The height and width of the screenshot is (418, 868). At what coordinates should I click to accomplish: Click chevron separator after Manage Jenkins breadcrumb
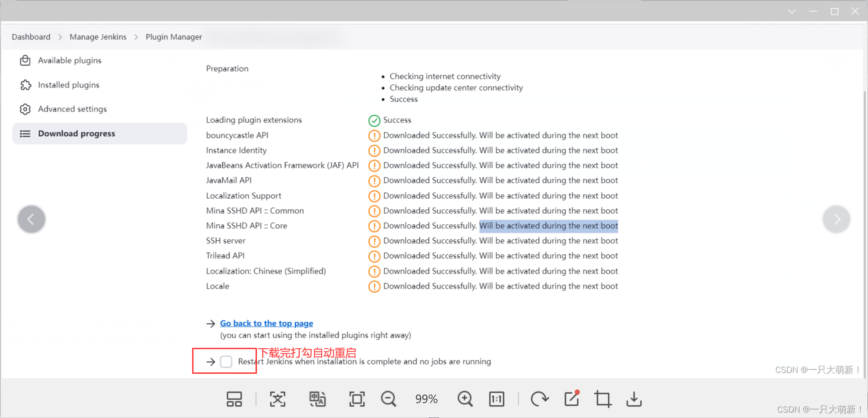[136, 37]
